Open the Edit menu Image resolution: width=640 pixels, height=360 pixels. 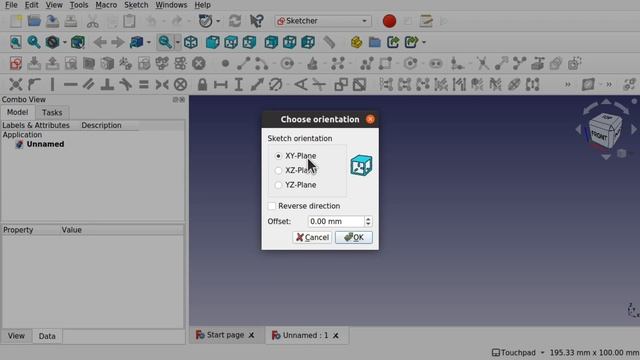31,5
